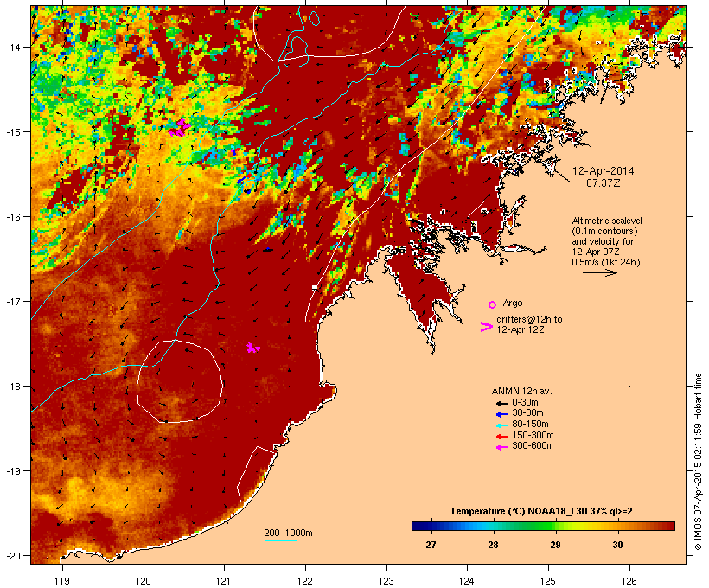Click the '0-30m' depth label
The image size is (709, 588).
pyautogui.click(x=525, y=403)
